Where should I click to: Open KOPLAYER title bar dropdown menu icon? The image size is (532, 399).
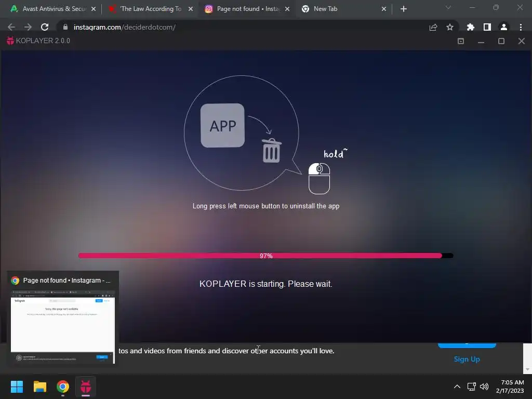coord(461,41)
